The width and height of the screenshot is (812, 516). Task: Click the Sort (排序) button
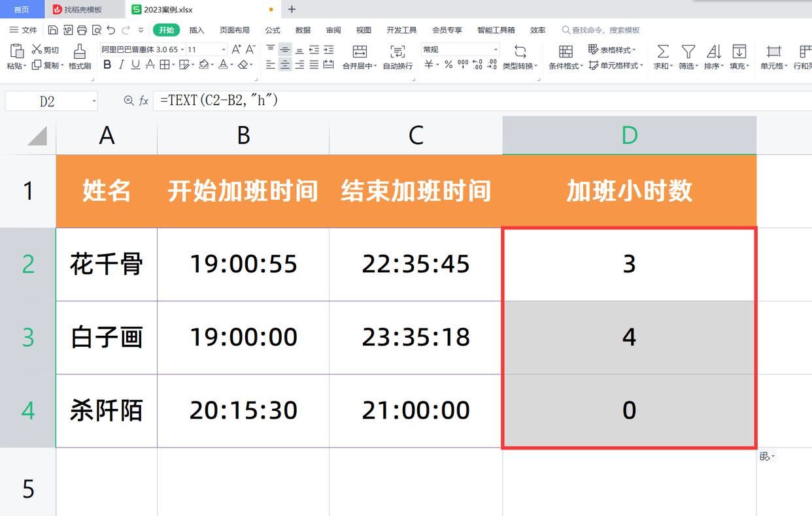713,57
